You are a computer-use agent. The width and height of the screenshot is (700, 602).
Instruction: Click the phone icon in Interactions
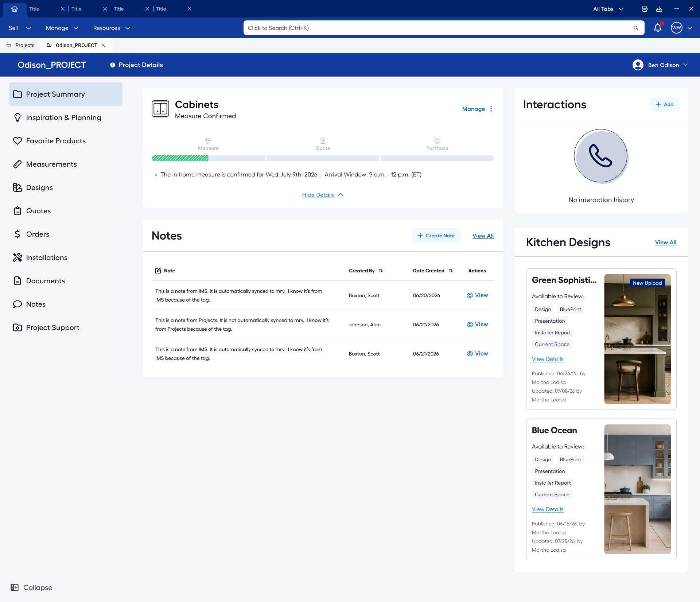[601, 156]
